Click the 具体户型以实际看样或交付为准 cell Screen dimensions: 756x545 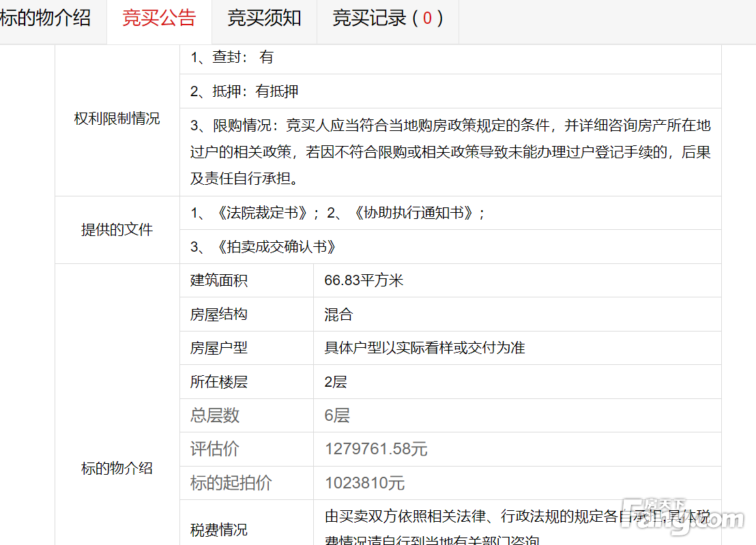click(x=424, y=348)
